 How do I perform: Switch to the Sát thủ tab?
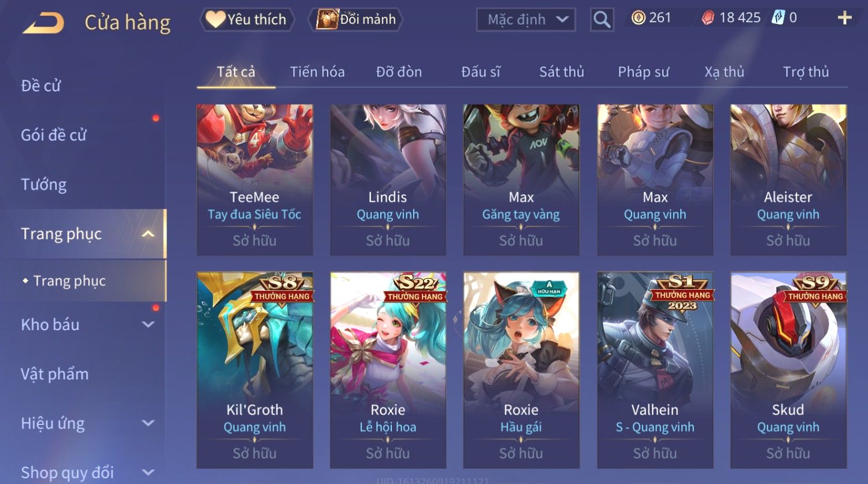coord(562,72)
